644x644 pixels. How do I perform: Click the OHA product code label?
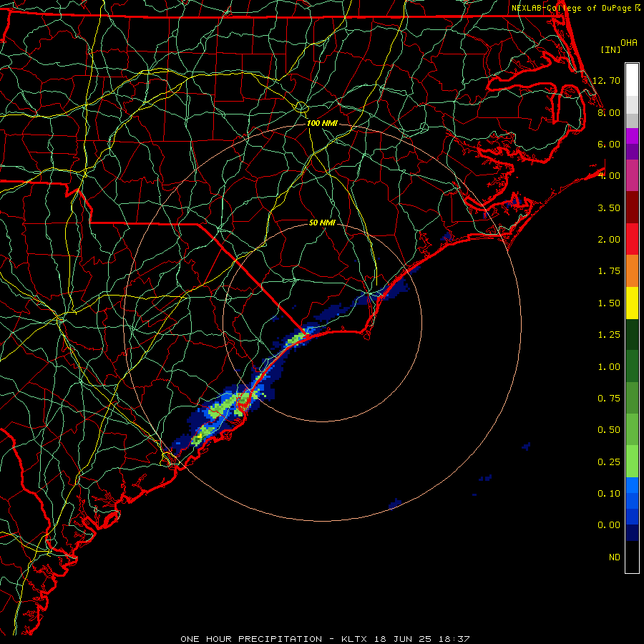(x=629, y=43)
